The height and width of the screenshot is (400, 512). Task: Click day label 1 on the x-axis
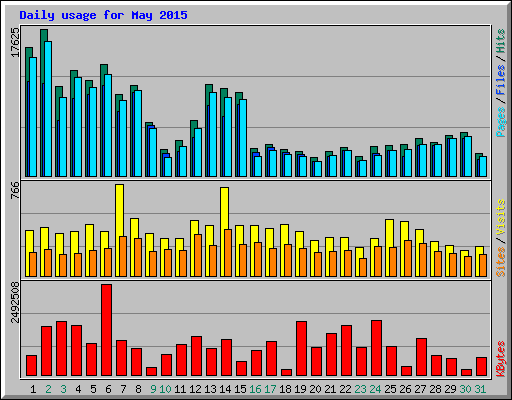coord(33,389)
